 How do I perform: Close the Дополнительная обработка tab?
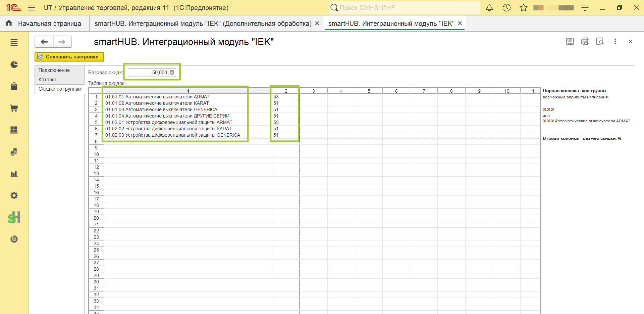317,24
